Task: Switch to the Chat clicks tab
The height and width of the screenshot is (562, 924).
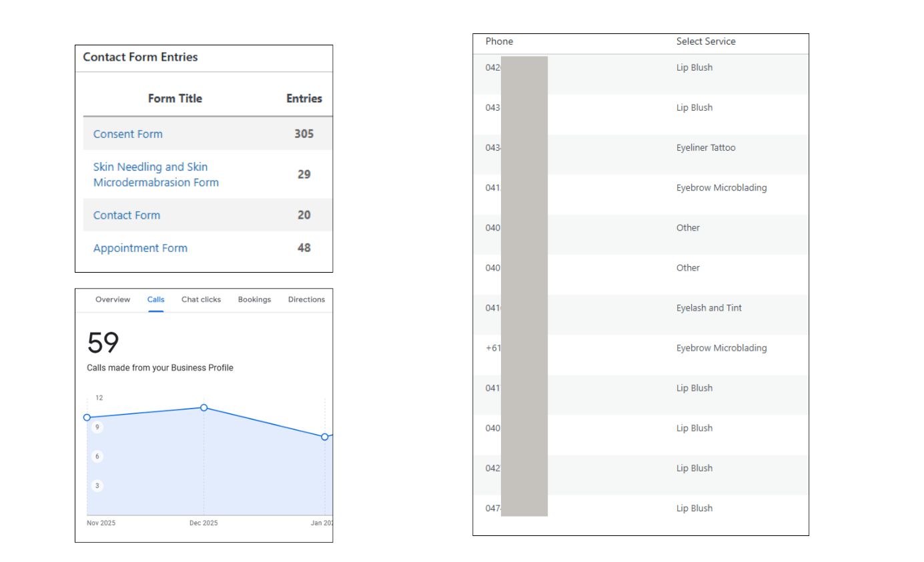Action: point(201,299)
